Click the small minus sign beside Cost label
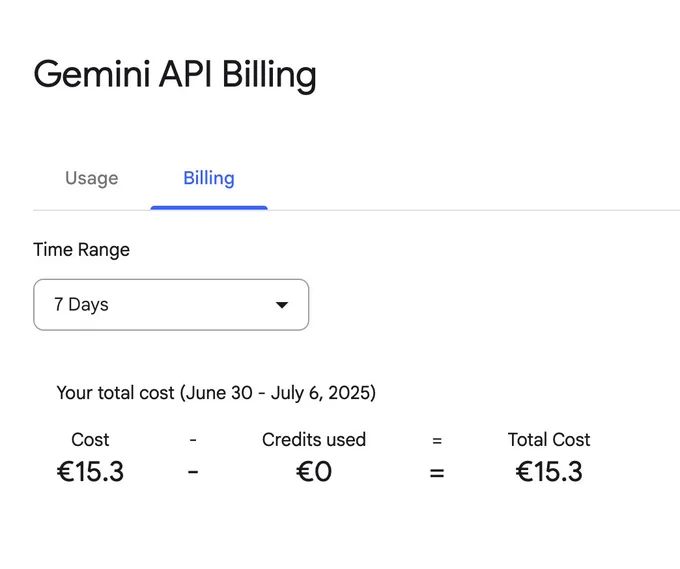Image resolution: width=680 pixels, height=569 pixels. 193,441
